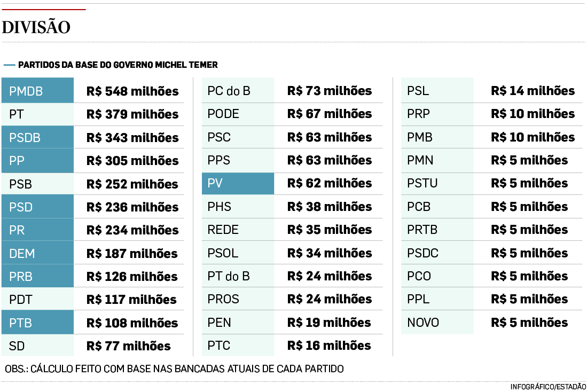
Task: Click the PC do B label
Action: click(x=229, y=91)
